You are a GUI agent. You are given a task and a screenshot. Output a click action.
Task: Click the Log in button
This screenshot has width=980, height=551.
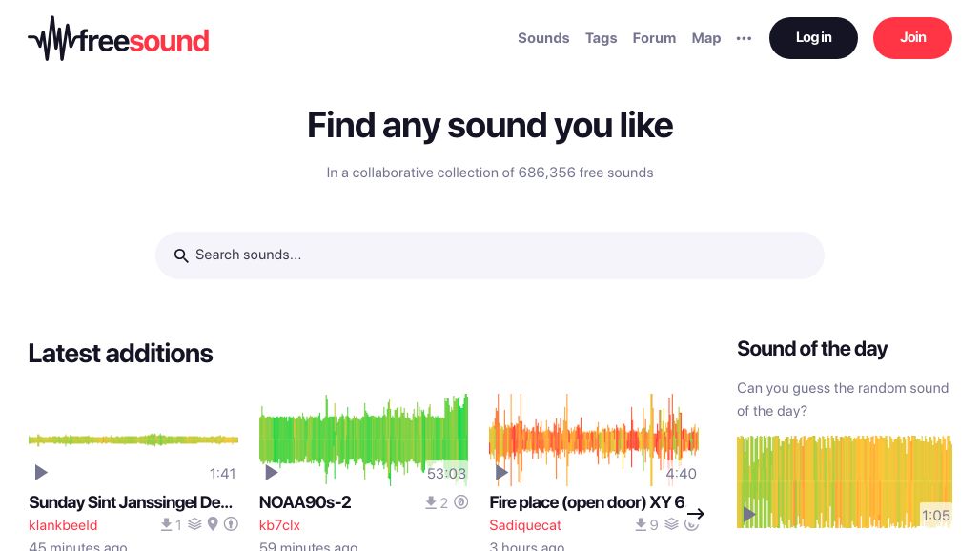(813, 38)
